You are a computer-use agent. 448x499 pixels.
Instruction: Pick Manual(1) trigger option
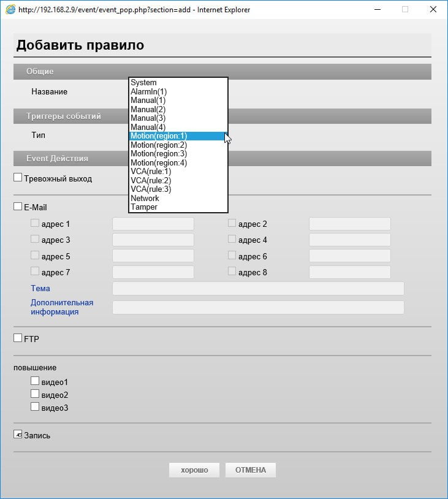click(x=178, y=101)
